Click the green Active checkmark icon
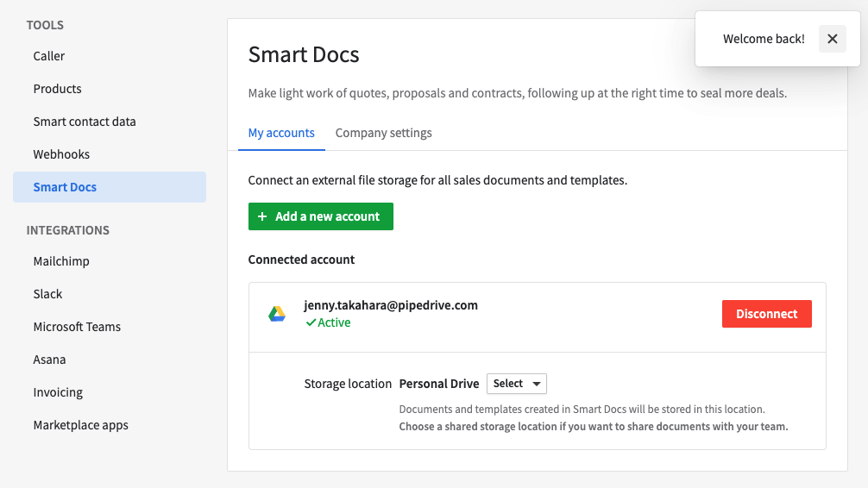 311,322
